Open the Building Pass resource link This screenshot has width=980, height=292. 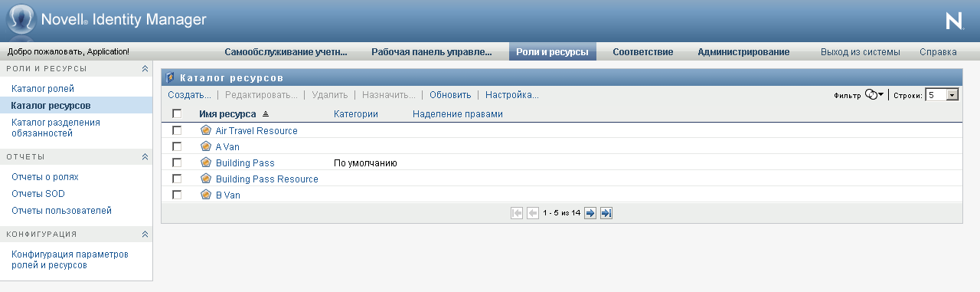pyautogui.click(x=245, y=163)
